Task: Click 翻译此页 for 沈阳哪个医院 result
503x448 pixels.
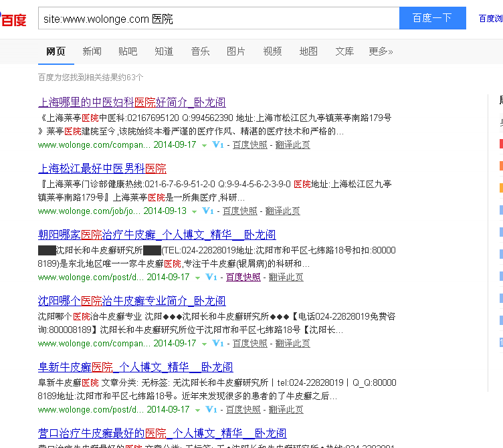Action: 292,344
